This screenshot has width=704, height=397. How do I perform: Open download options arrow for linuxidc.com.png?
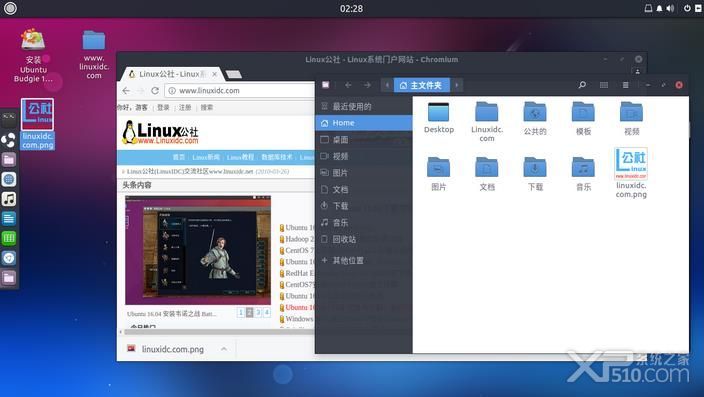tap(224, 349)
